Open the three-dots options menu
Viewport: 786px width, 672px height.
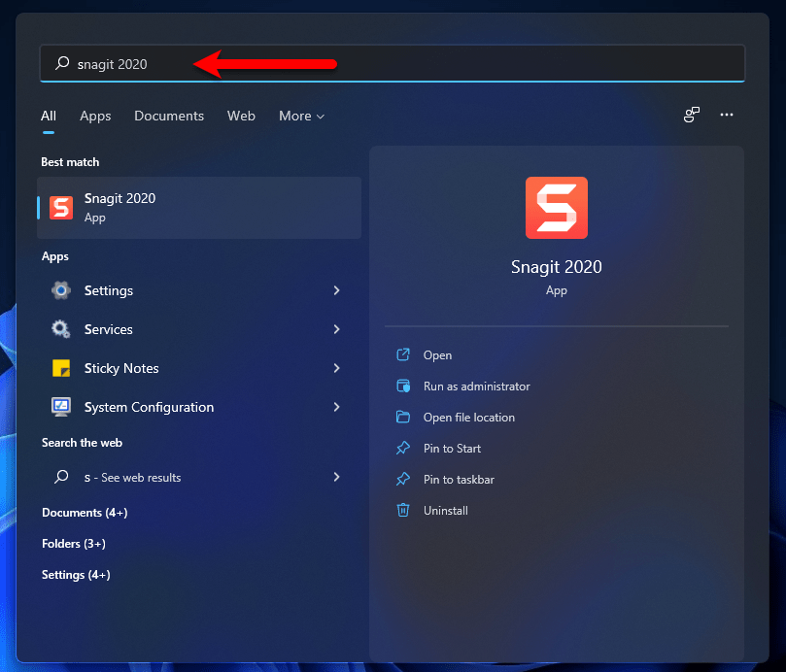[727, 115]
